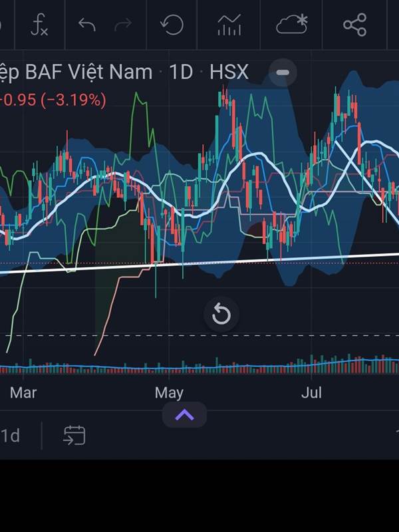
Task: Tap the cloud with asterisk icon
Action: click(x=292, y=25)
